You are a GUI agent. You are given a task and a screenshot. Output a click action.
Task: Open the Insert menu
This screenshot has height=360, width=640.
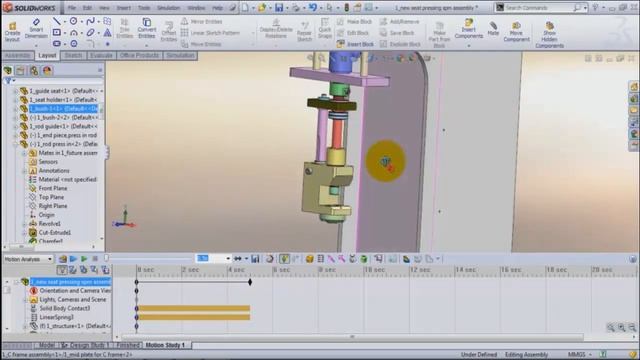pyautogui.click(x=124, y=8)
